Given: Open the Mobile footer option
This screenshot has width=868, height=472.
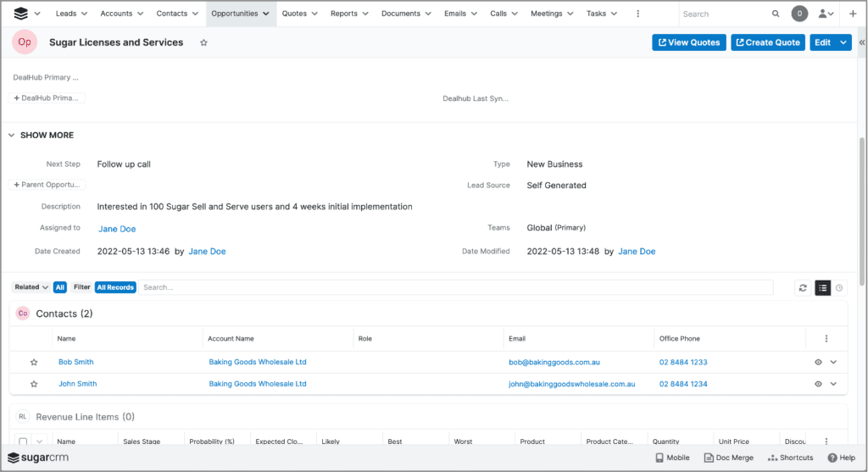Looking at the screenshot, I should point(672,458).
